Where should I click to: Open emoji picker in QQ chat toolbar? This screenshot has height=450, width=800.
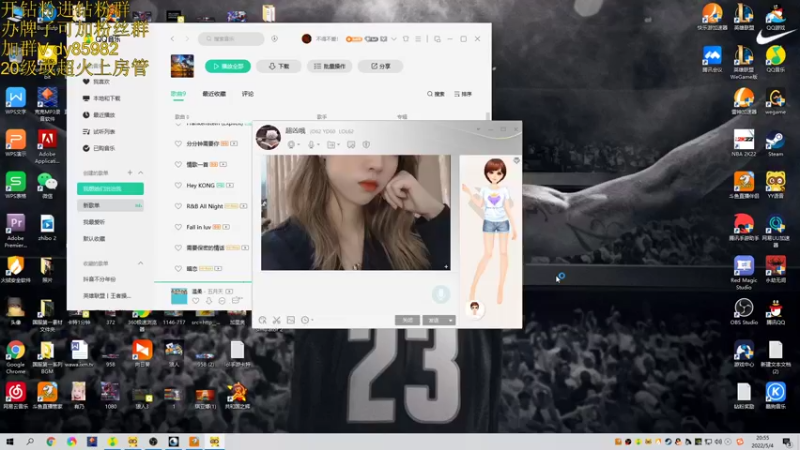[262, 320]
